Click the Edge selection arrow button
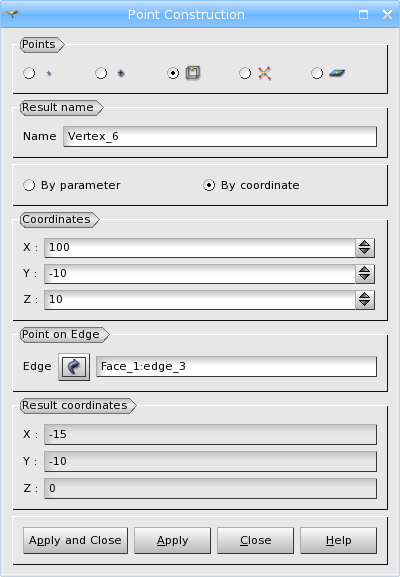The image size is (400, 577). point(74,367)
